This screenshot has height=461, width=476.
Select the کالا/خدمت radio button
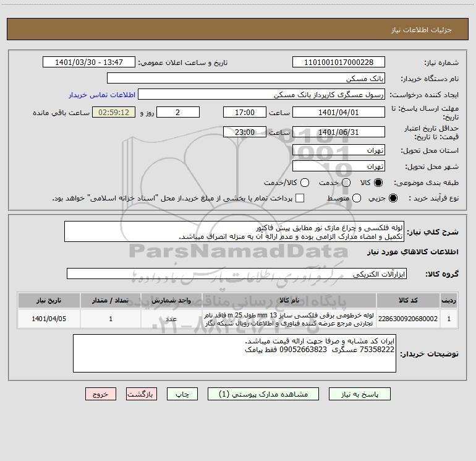(x=305, y=183)
